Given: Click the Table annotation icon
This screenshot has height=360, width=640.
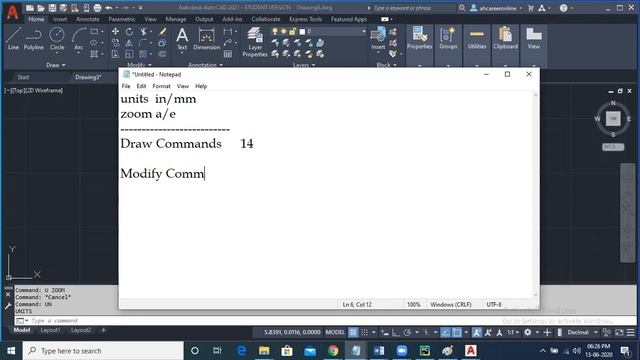Looking at the screenshot, I should (x=228, y=54).
